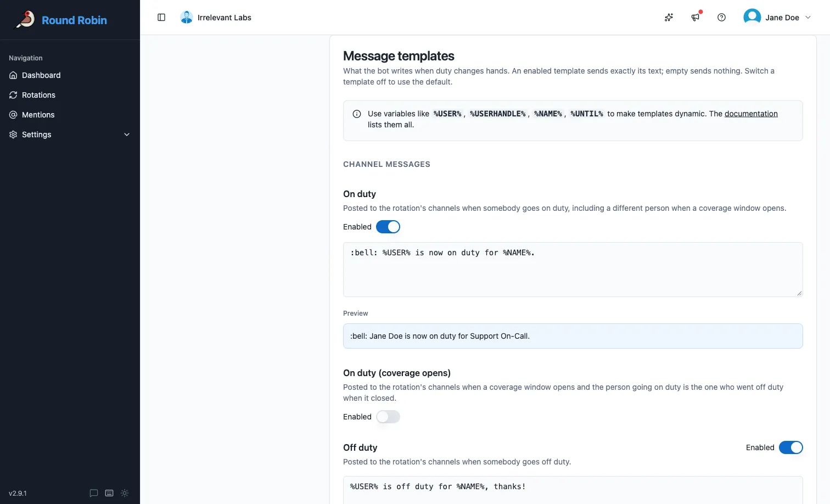Click the Round Robin brand name
The height and width of the screenshot is (504, 830).
[74, 20]
